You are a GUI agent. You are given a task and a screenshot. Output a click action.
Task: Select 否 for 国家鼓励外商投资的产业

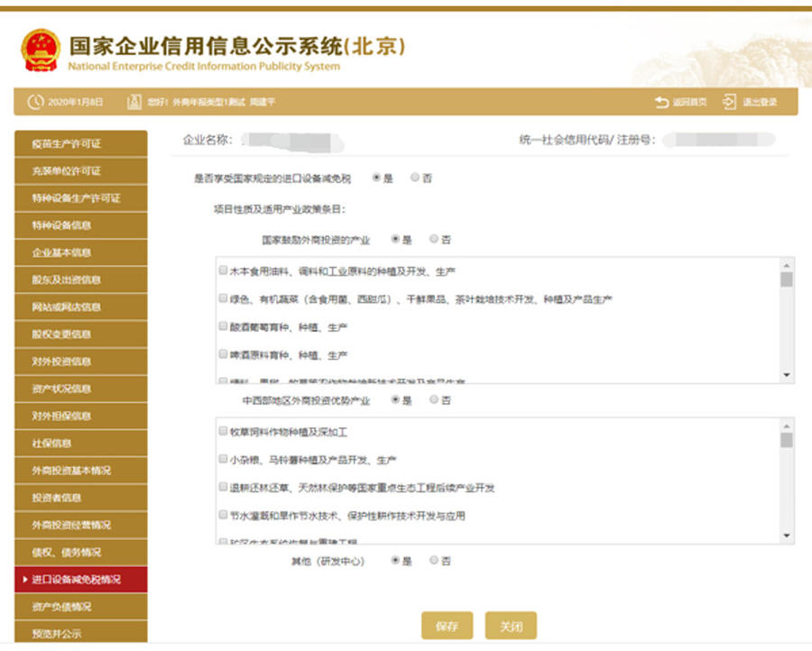tap(434, 239)
